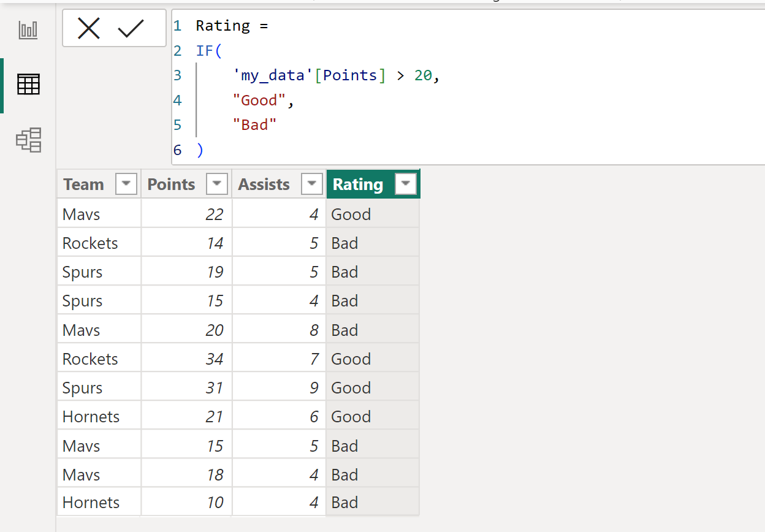
Task: Open the Points column filter dropdown
Action: point(217,184)
